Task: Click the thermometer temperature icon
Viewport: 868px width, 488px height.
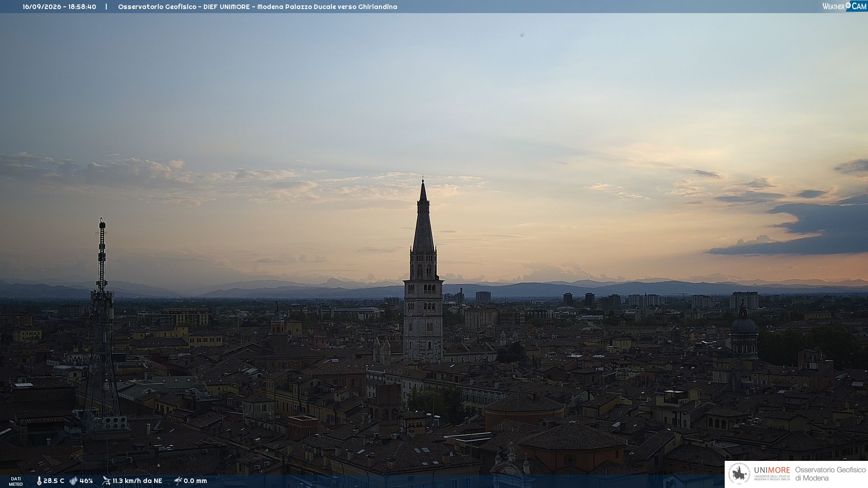Action: coord(39,481)
